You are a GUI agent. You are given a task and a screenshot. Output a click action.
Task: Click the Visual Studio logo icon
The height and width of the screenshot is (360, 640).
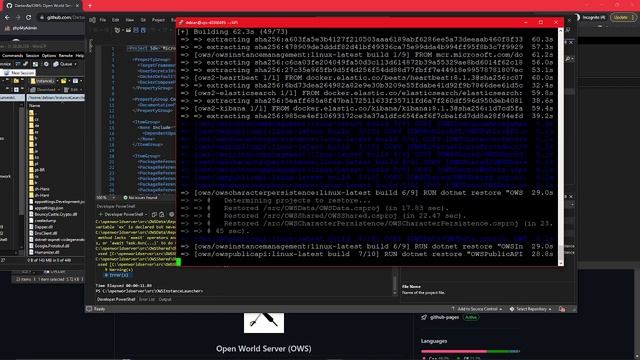tap(93, 20)
